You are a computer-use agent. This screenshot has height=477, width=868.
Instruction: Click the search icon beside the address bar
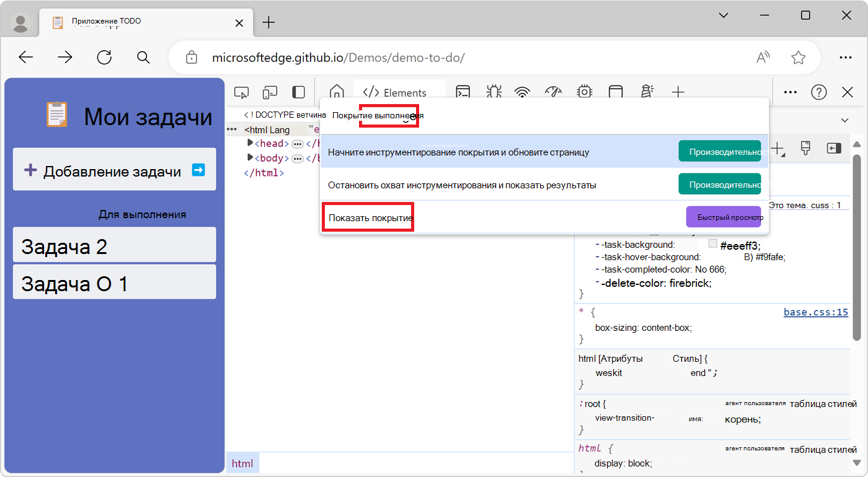tap(143, 58)
